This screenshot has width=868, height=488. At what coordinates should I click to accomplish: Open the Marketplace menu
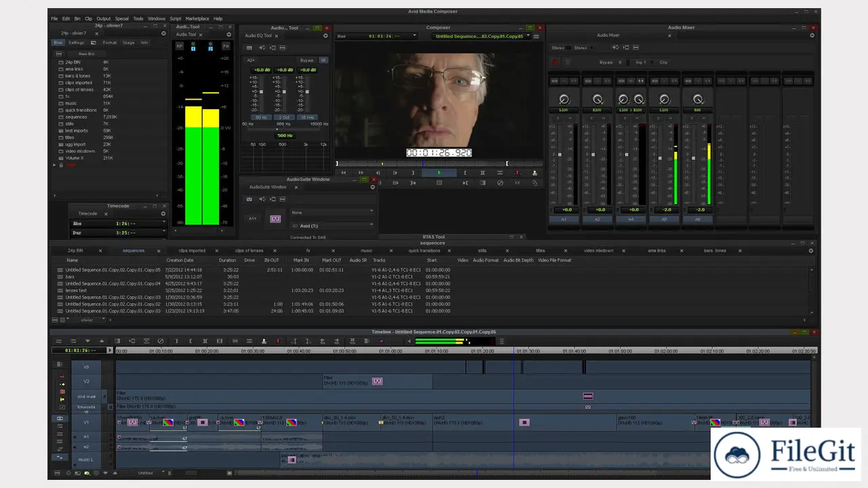pos(197,18)
